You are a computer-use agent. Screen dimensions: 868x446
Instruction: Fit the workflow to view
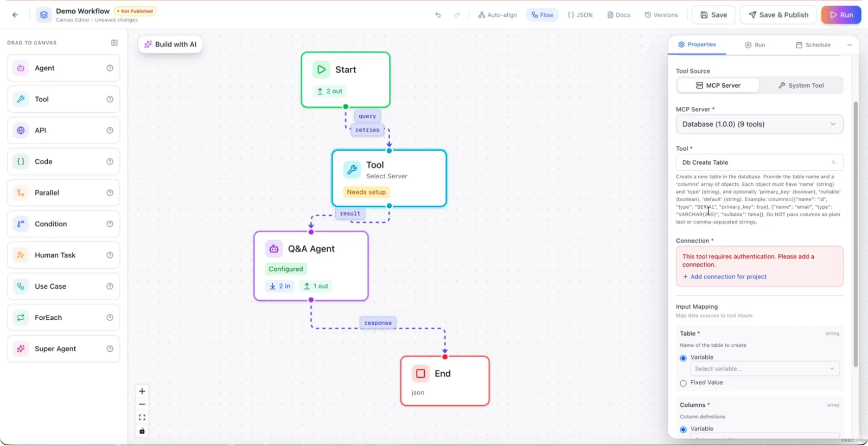tap(142, 418)
